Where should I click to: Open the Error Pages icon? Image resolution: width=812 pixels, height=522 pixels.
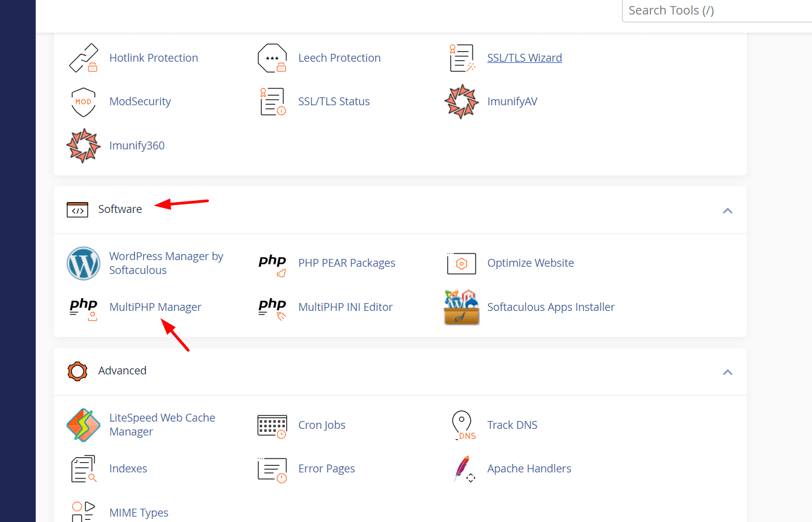(x=272, y=469)
